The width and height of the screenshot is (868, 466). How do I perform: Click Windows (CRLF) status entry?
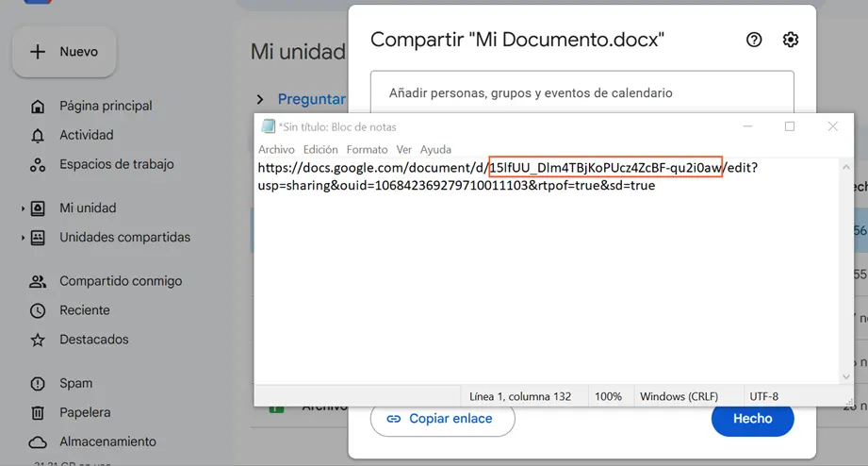coord(680,397)
